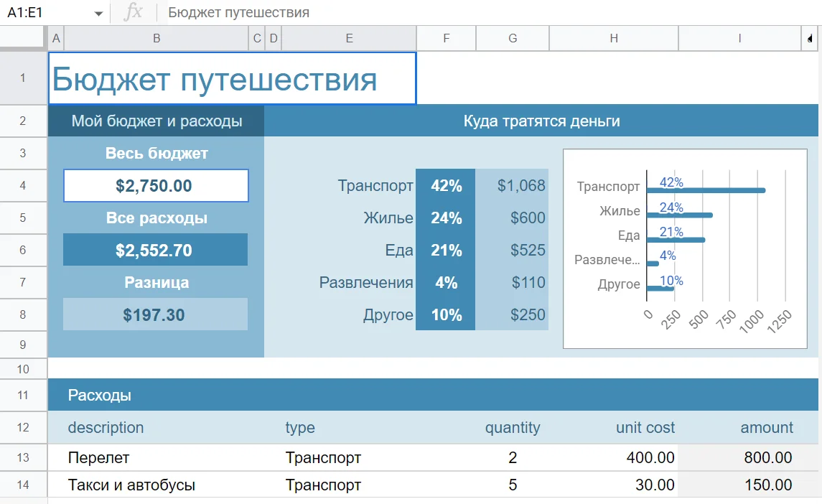This screenshot has width=822, height=504.
Task: Click the hidden columns arrow after column I
Action: coord(810,38)
